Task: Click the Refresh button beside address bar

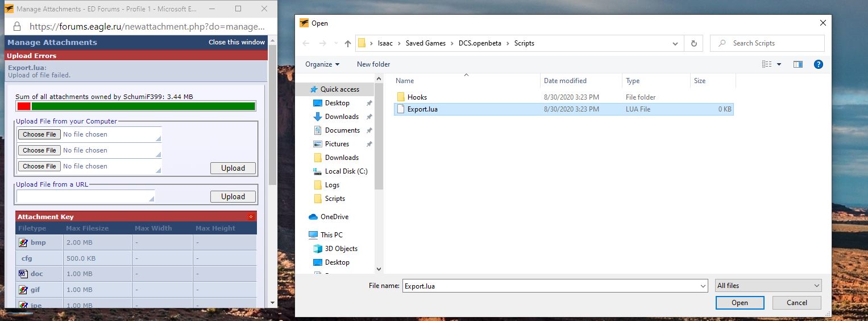Action: (693, 43)
